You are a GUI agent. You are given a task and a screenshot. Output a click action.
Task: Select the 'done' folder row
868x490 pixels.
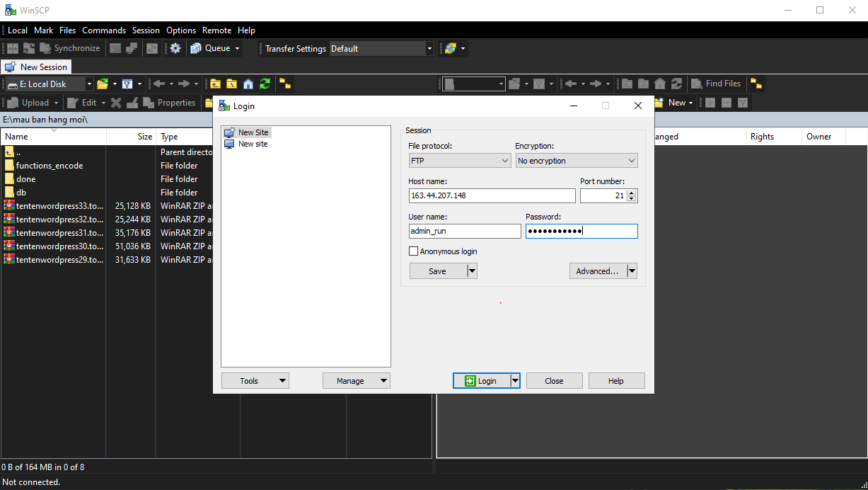(x=26, y=179)
